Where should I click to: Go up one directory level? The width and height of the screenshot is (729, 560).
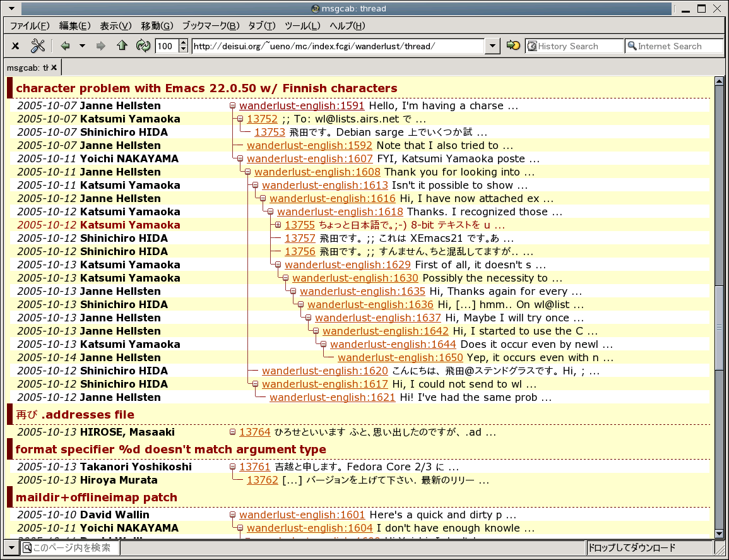tap(122, 46)
